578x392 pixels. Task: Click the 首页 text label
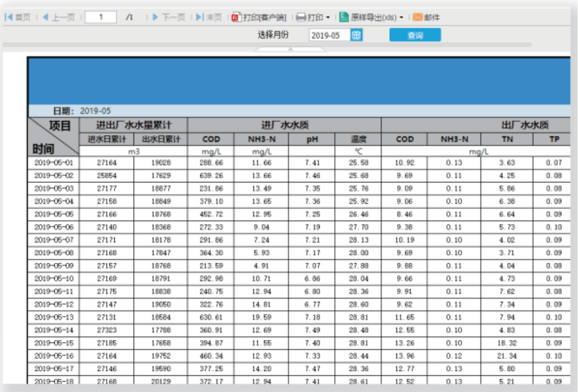pos(23,17)
